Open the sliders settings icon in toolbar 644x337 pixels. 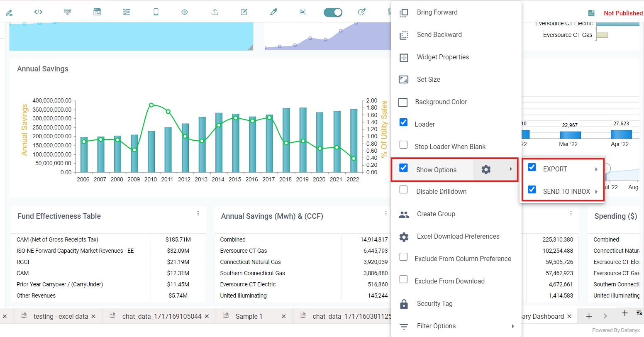coord(127,12)
